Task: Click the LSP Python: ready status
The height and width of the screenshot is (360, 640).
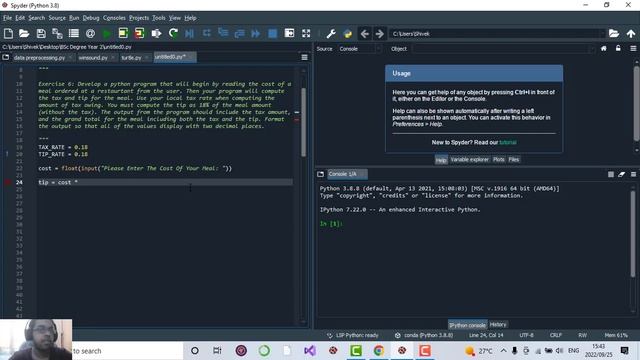Action: pyautogui.click(x=353, y=335)
